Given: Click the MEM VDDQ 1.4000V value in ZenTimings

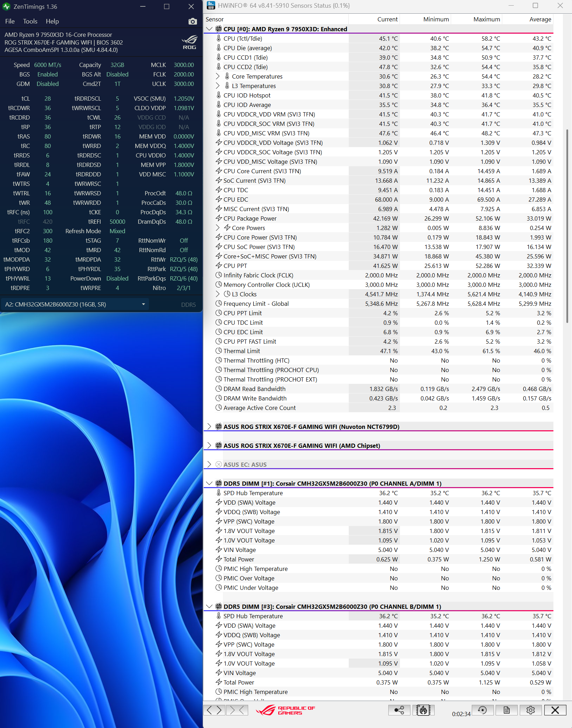Looking at the screenshot, I should tap(184, 146).
